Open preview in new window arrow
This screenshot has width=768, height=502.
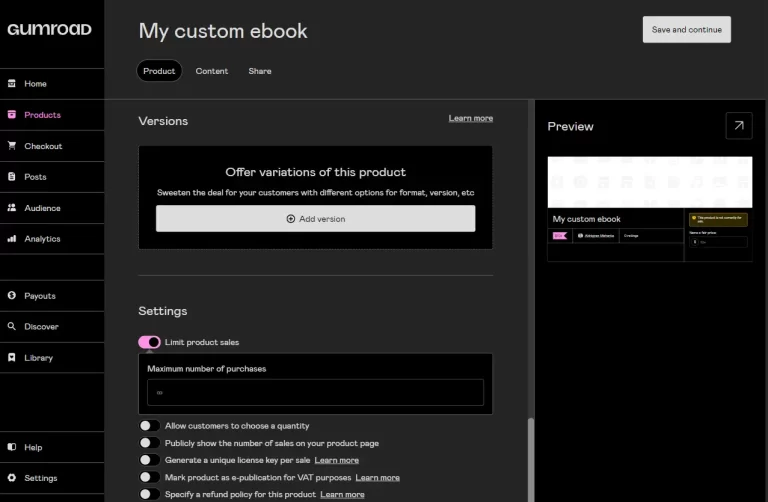coord(739,126)
